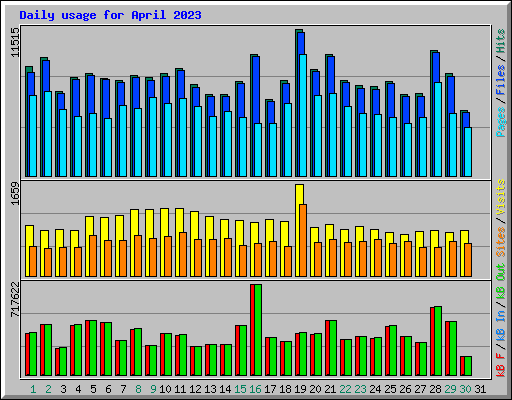Click day 17 on the x-axis
This screenshot has width=512, height=400.
click(x=270, y=389)
